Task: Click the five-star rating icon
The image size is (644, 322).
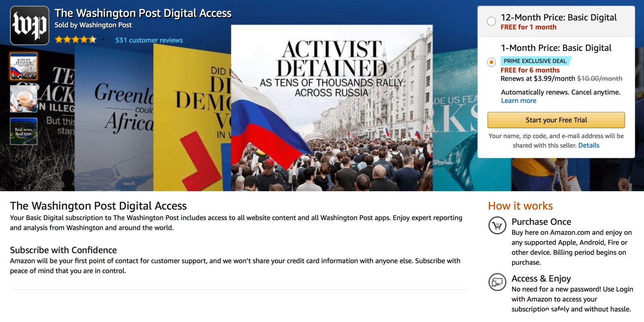Action: point(76,39)
